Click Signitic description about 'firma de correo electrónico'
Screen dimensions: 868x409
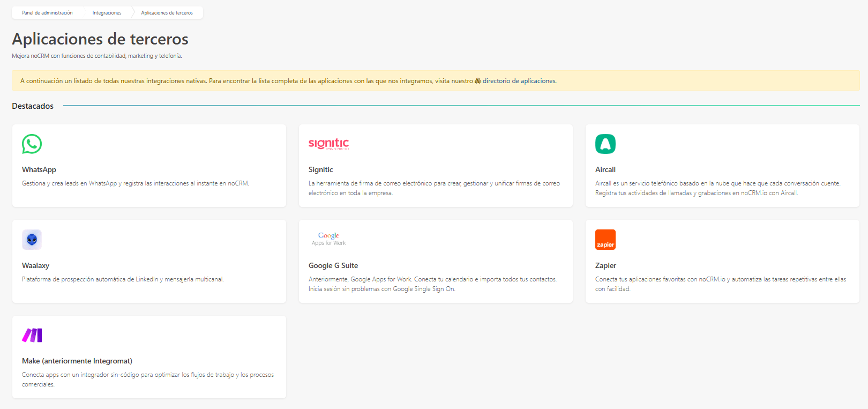click(435, 188)
